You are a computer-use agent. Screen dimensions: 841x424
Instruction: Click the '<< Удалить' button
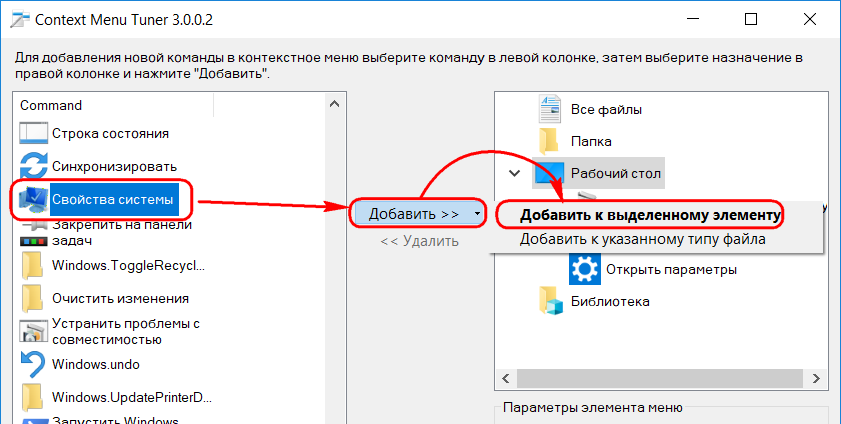(419, 241)
